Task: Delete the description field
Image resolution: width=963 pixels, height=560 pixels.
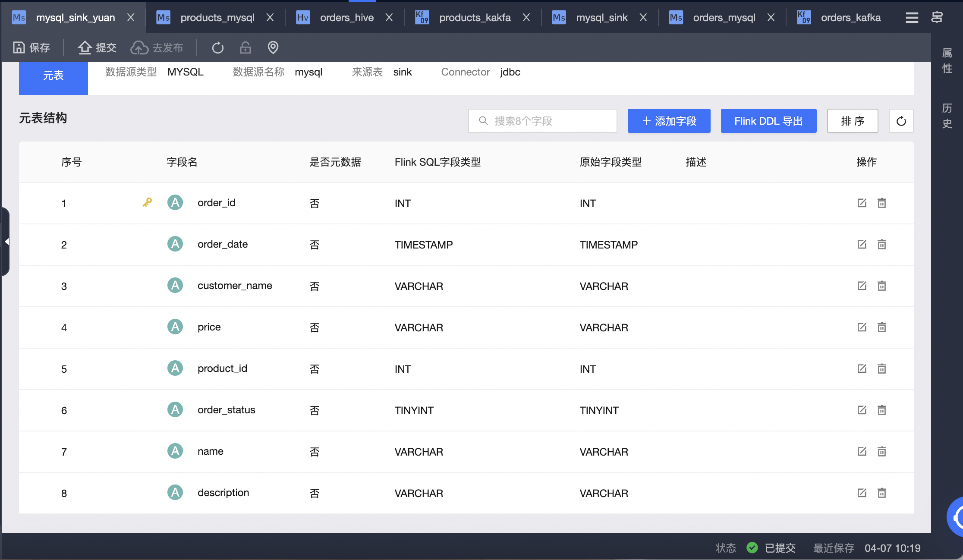Action: coord(882,493)
